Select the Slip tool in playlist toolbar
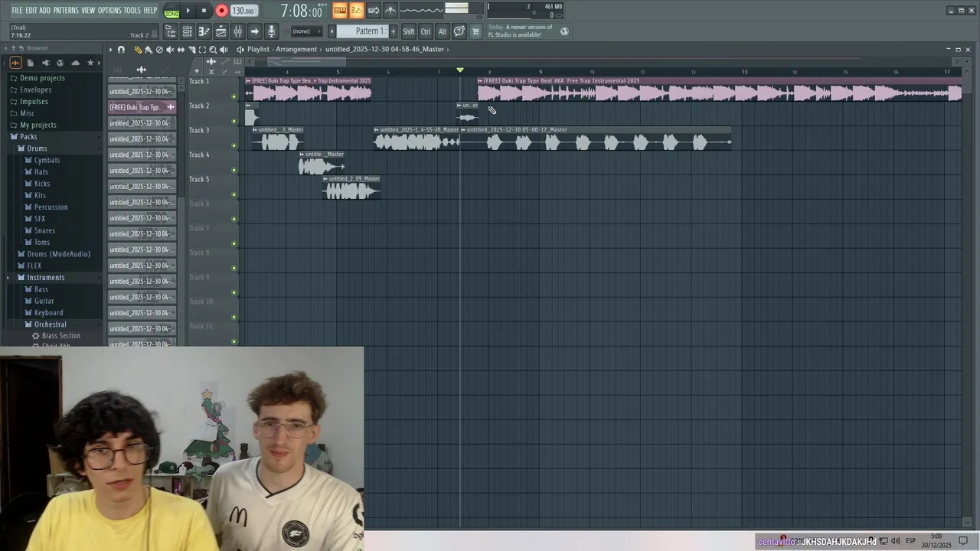The image size is (980, 551). [181, 50]
